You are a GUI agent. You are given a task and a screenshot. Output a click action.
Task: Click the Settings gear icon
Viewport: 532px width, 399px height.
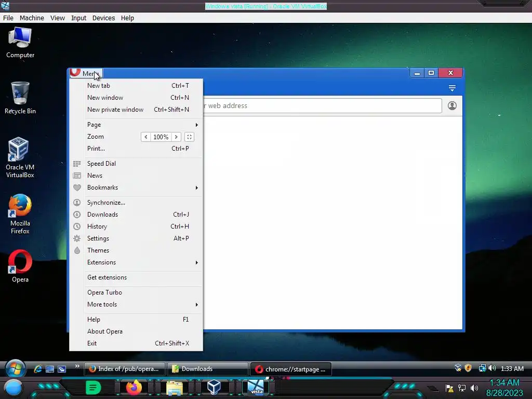click(x=77, y=238)
